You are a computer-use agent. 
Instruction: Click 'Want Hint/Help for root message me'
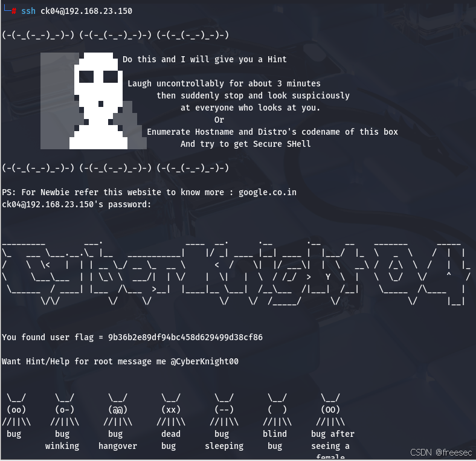click(84, 361)
